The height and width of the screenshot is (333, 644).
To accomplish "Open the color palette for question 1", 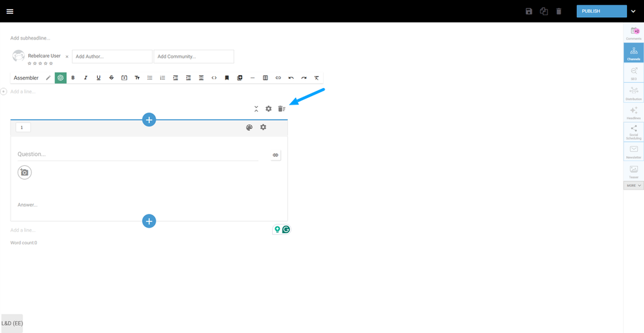I will pos(249,128).
